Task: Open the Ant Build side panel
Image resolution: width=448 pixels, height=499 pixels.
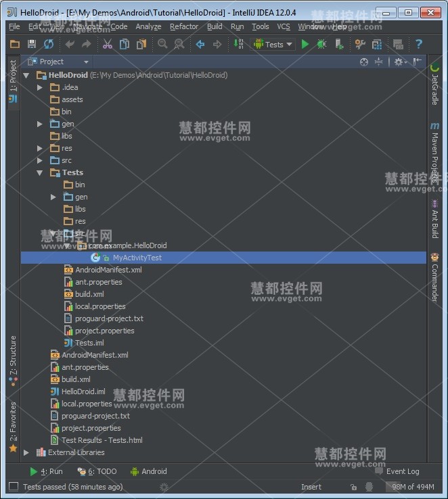Action: point(435,219)
